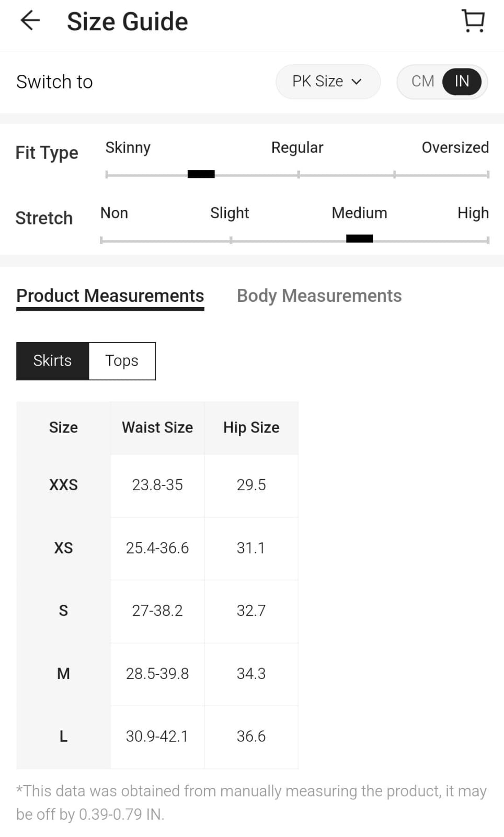The image size is (504, 837).
Task: Click the L size row label
Action: pyautogui.click(x=63, y=736)
